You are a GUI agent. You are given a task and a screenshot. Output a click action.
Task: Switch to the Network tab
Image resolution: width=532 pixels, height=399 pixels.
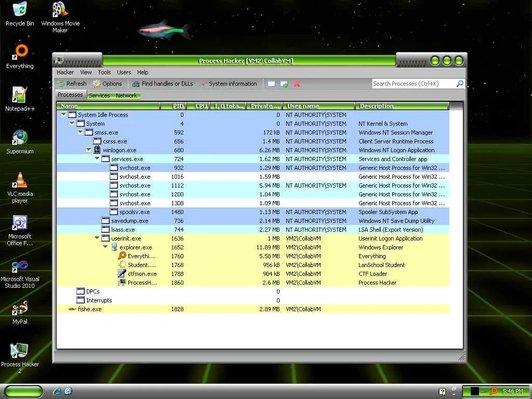coord(126,96)
